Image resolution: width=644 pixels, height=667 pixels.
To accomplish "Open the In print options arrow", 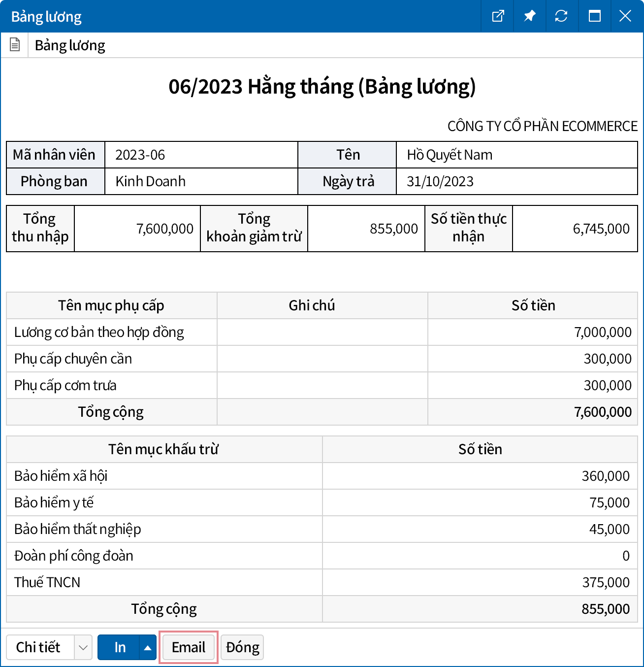I will [148, 647].
